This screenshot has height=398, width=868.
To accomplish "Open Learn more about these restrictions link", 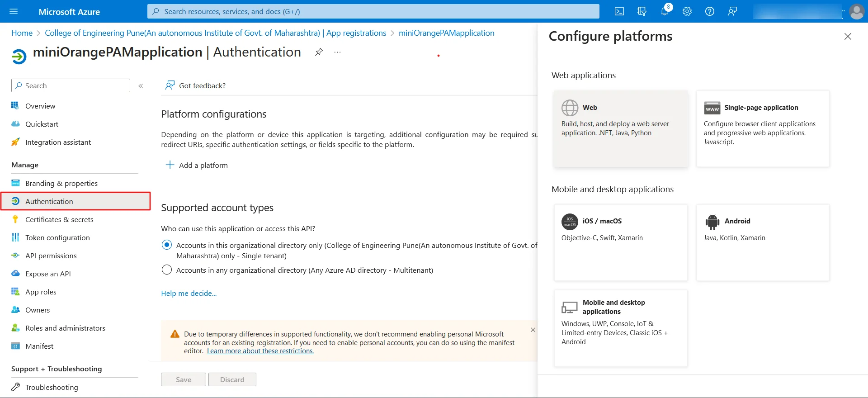I will pos(260,351).
